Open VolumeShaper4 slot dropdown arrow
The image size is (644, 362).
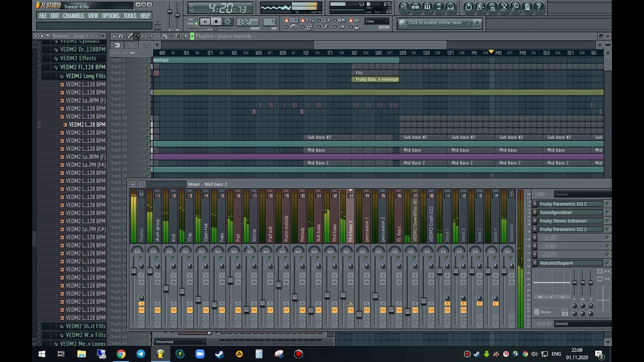click(535, 263)
